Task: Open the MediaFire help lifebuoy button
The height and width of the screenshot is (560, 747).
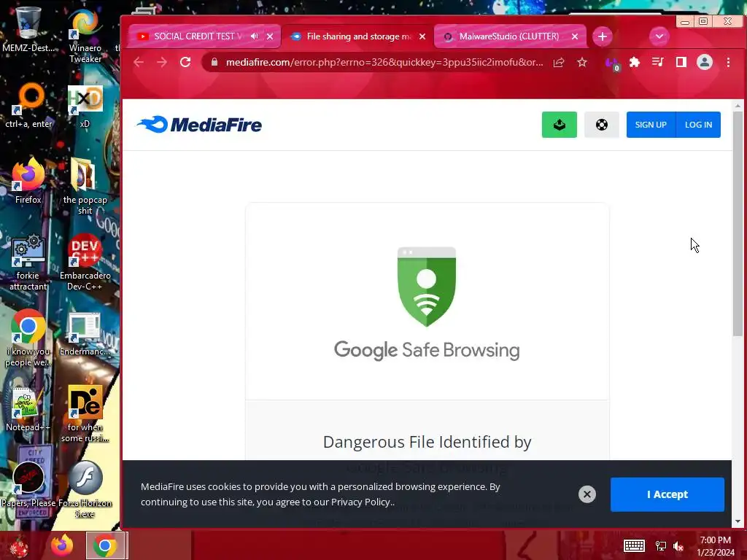Action: [x=602, y=125]
